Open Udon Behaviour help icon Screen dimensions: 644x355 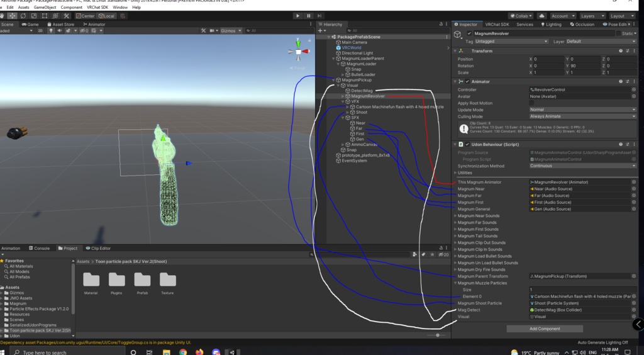[x=621, y=144]
